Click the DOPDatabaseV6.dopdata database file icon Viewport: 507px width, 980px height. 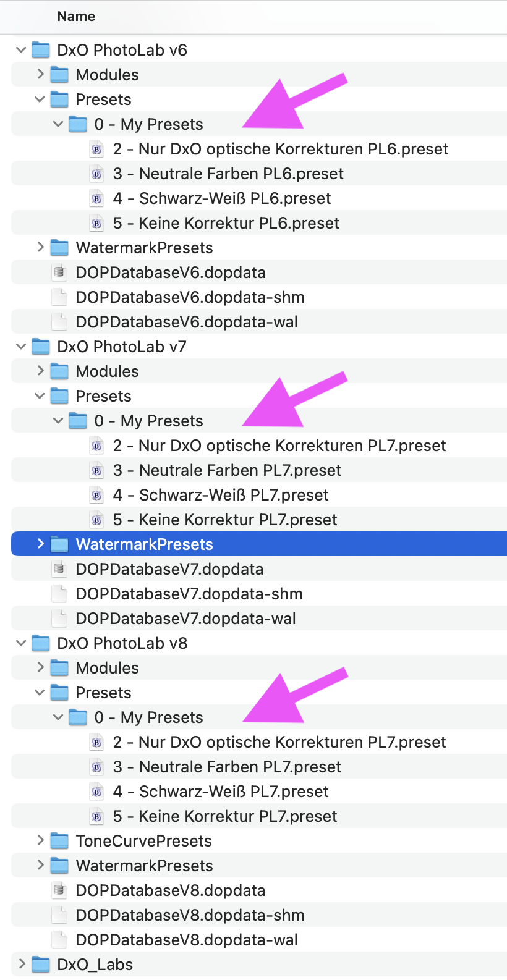pos(59,272)
